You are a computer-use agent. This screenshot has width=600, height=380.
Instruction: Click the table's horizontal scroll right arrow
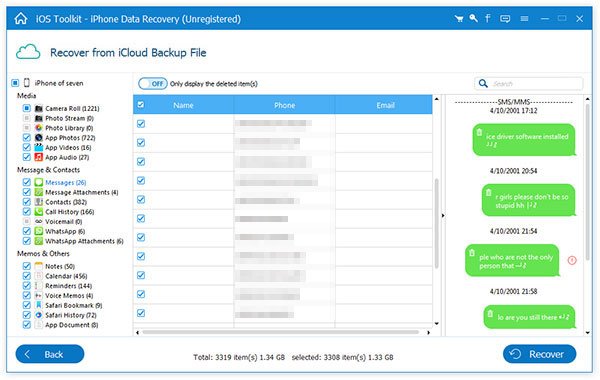[x=429, y=333]
